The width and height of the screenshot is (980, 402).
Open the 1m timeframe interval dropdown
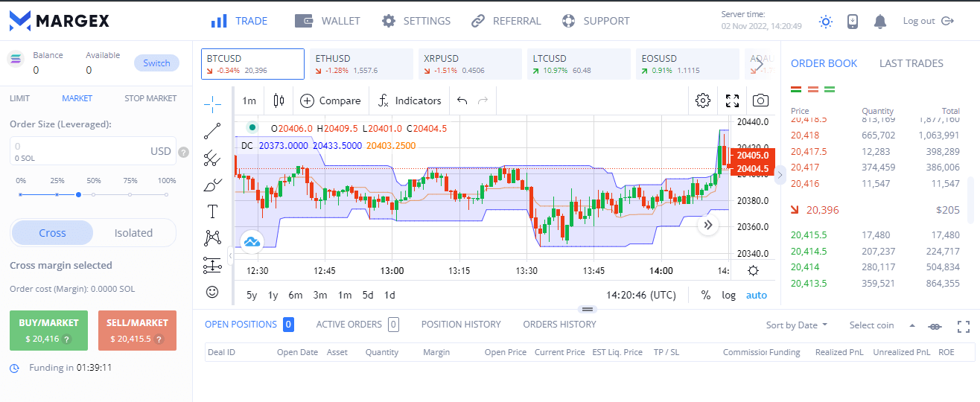[x=249, y=100]
